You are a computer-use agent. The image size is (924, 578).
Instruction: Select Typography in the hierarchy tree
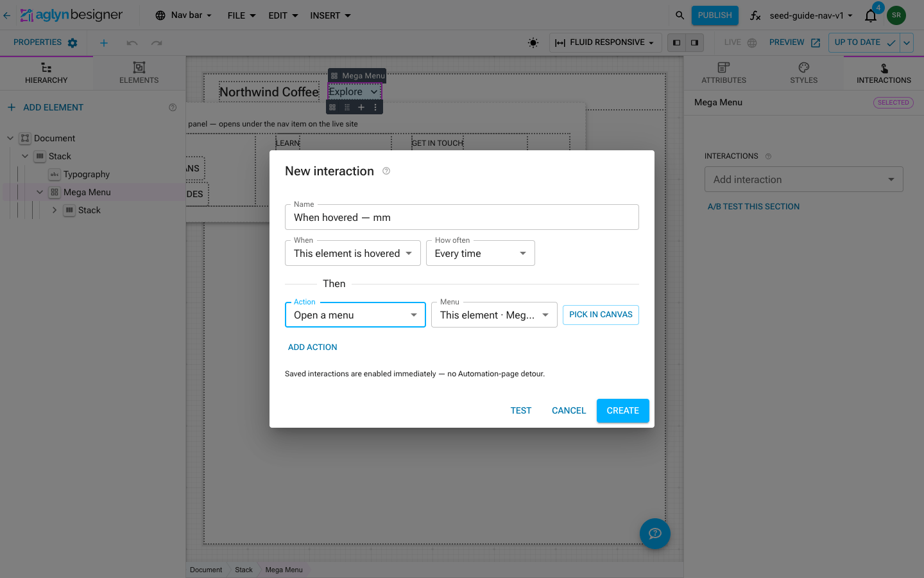(x=87, y=174)
